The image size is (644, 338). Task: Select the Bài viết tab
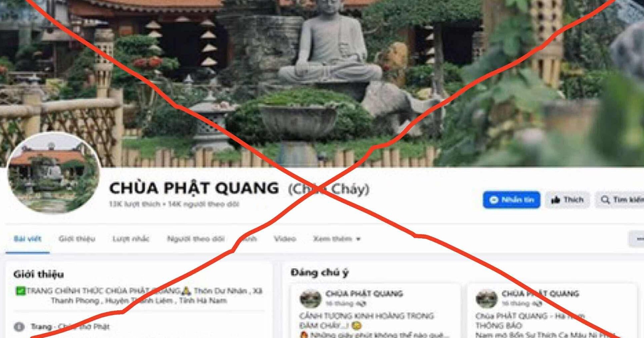click(x=27, y=239)
